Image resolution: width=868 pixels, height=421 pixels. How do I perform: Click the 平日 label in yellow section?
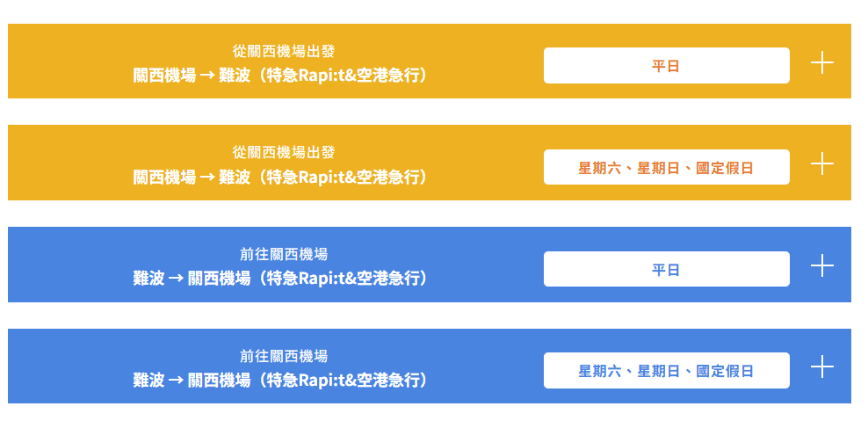tap(666, 66)
